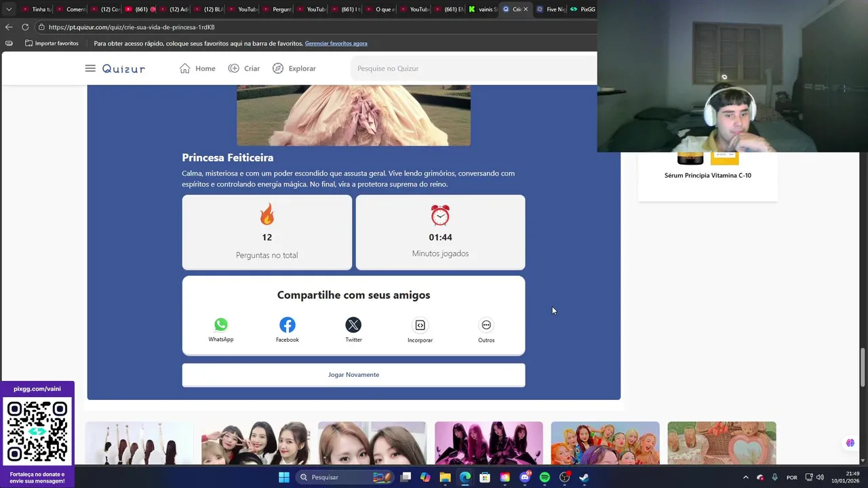Click the taskbar Pesquisar search box
Image resolution: width=868 pixels, height=488 pixels.
click(345, 477)
